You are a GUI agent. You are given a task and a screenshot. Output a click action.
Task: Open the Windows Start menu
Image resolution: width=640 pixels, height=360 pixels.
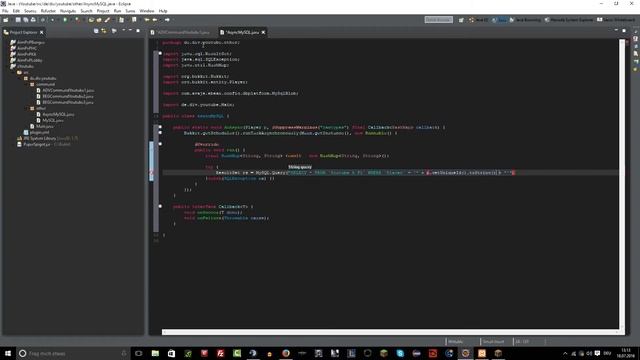tap(8, 353)
